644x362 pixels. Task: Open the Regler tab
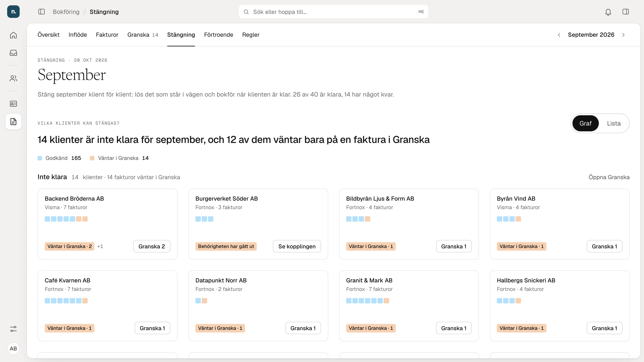click(251, 35)
